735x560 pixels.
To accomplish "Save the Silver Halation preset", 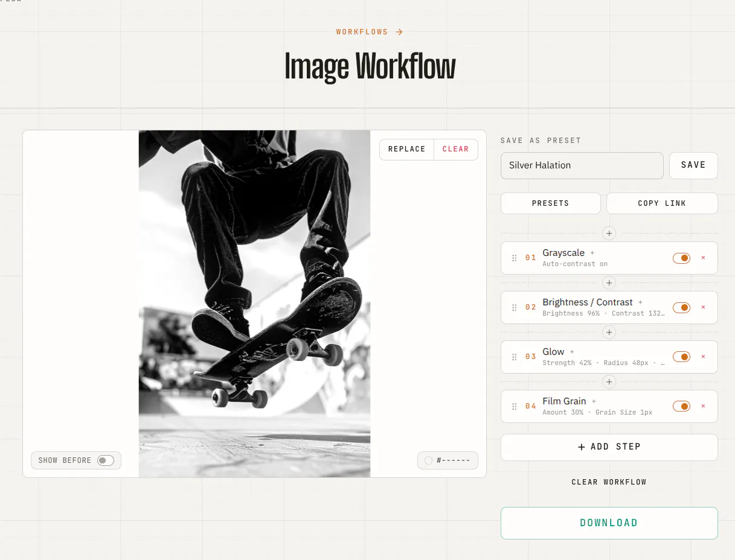I will coord(693,165).
